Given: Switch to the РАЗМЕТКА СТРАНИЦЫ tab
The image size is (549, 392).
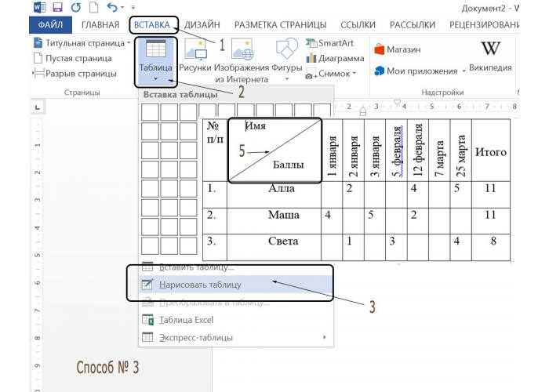Looking at the screenshot, I should [x=280, y=25].
